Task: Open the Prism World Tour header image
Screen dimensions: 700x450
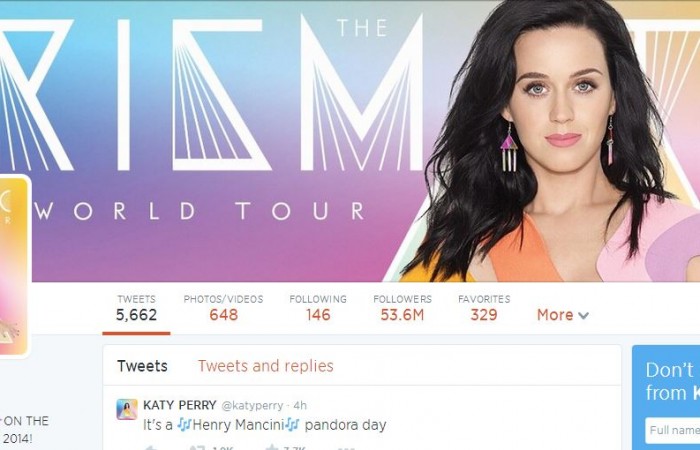Action: pos(350,141)
